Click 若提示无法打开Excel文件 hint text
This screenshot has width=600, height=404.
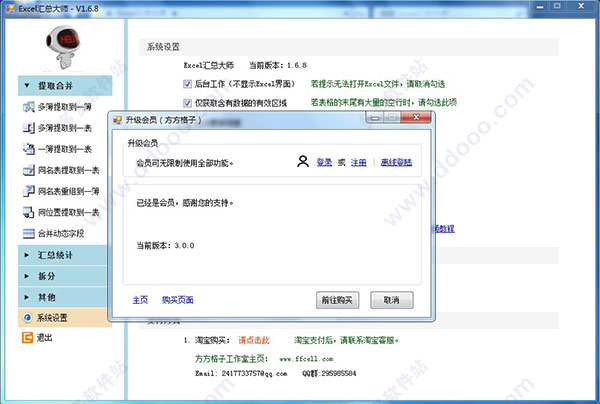pyautogui.click(x=378, y=84)
